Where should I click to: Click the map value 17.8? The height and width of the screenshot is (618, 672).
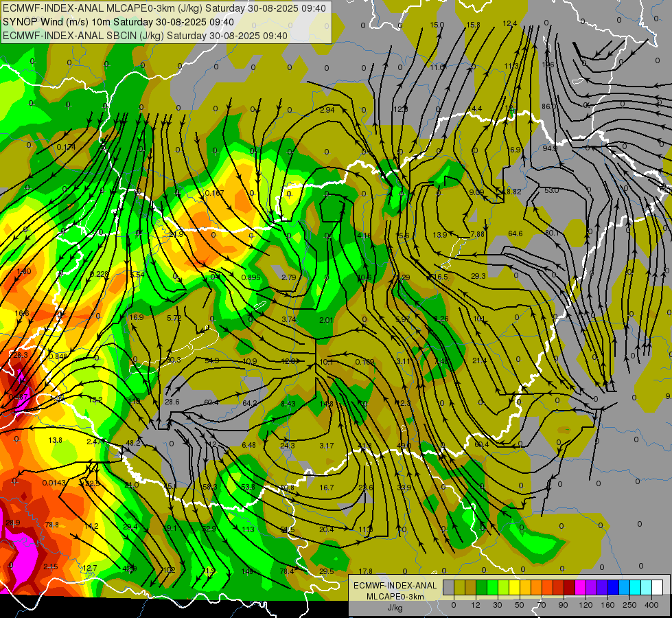coord(365,571)
